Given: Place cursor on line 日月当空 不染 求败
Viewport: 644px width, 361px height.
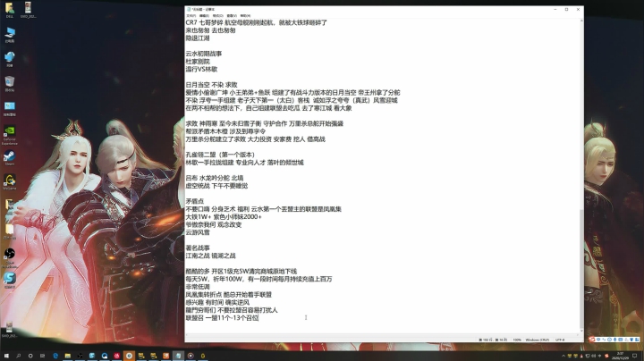Looking at the screenshot, I should point(211,85).
